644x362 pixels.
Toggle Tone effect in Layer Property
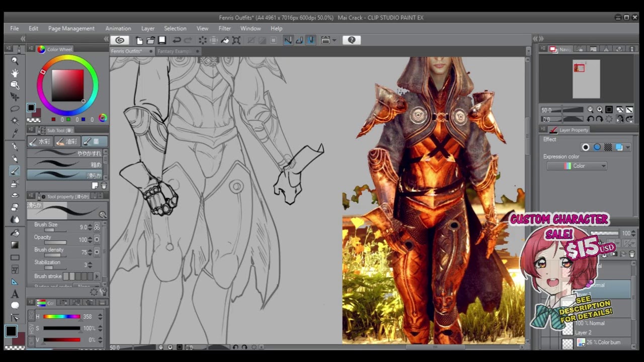[608, 147]
